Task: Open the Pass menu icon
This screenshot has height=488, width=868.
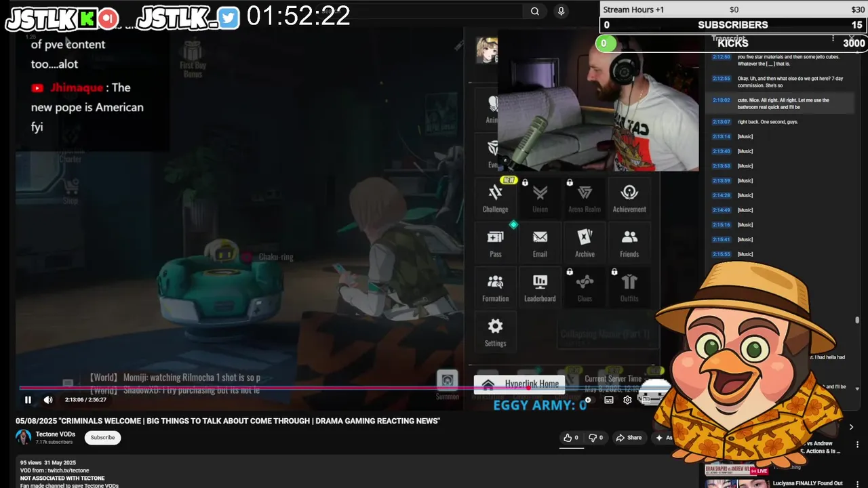Action: point(495,243)
